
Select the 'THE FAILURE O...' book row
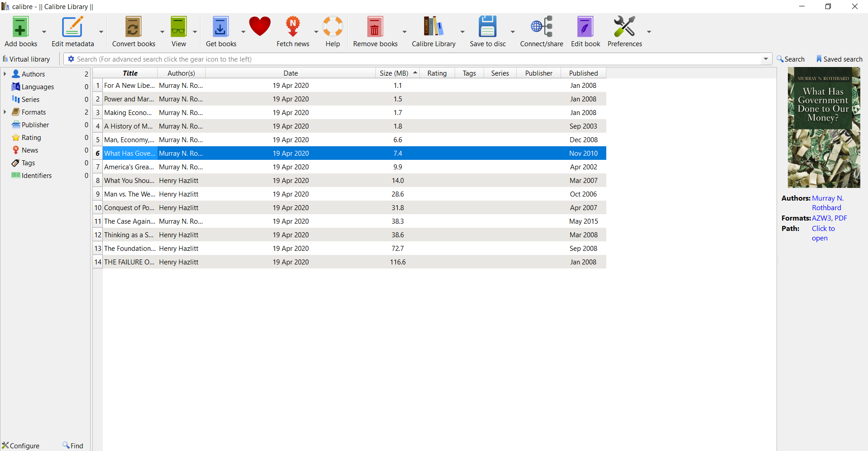tap(350, 262)
